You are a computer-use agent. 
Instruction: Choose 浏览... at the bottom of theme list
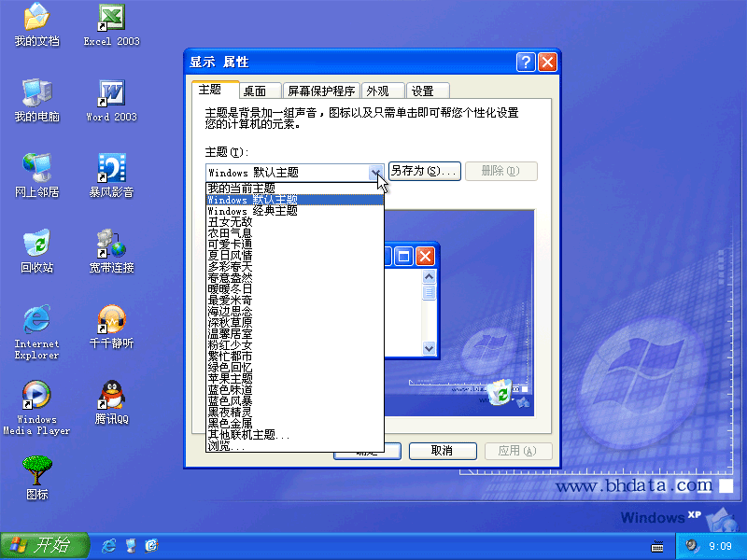pos(295,446)
